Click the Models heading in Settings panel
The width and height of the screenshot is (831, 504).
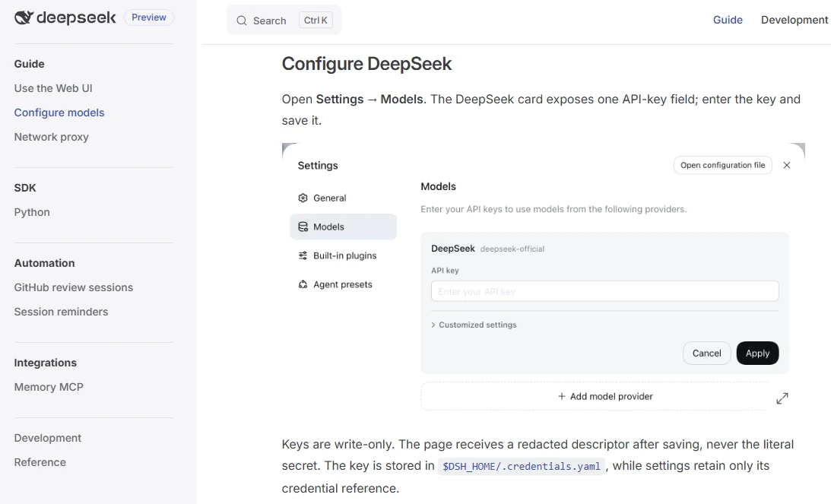[438, 186]
